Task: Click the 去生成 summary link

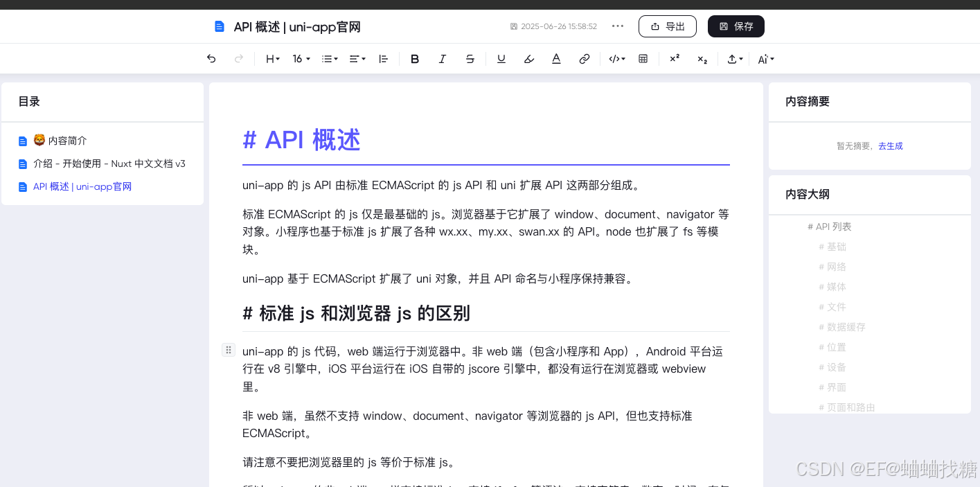Action: (x=891, y=146)
